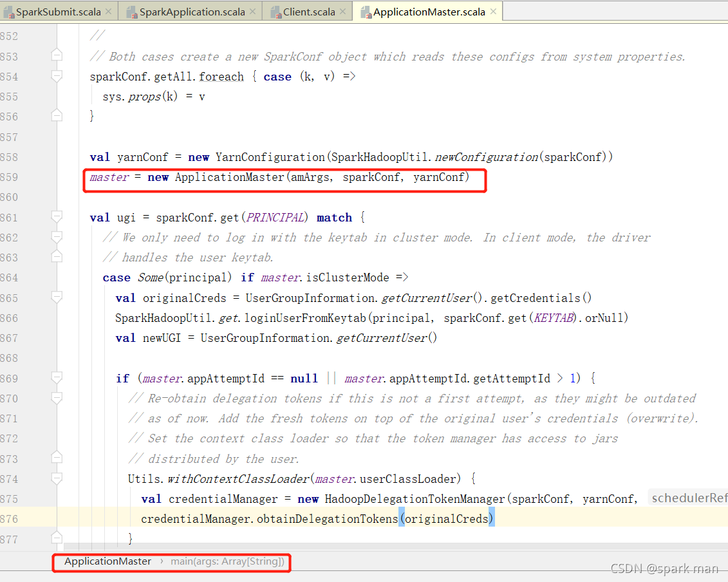Click YarnConfiguration on line 858
The image size is (728, 582).
point(270,157)
